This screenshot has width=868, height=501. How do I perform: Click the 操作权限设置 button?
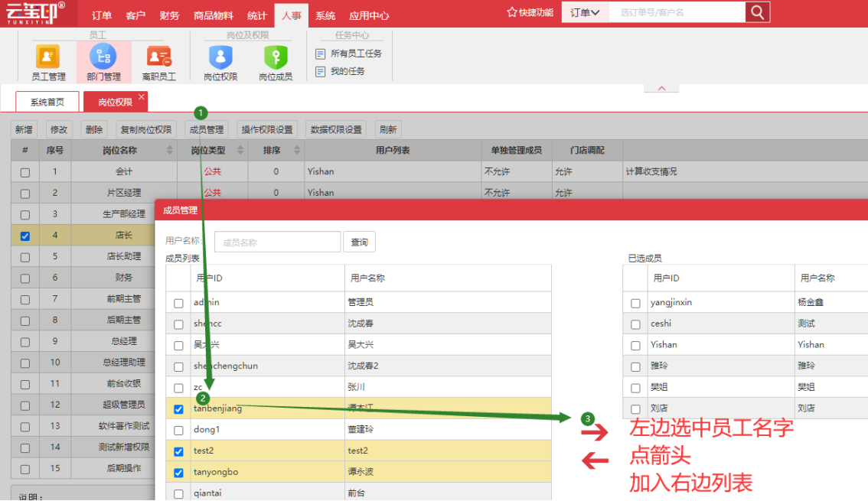pos(267,129)
